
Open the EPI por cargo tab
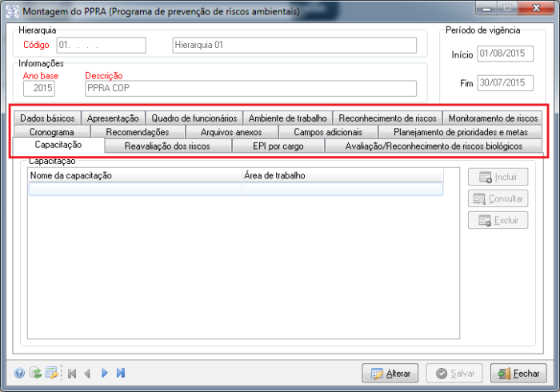click(278, 146)
